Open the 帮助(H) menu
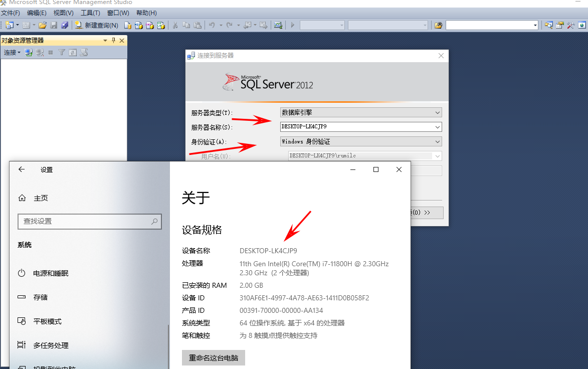 pos(146,13)
